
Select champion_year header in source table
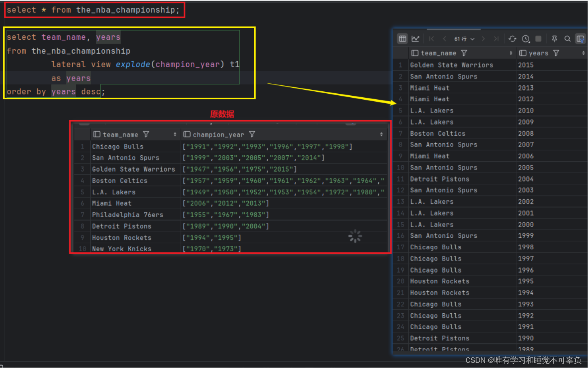pyautogui.click(x=219, y=135)
